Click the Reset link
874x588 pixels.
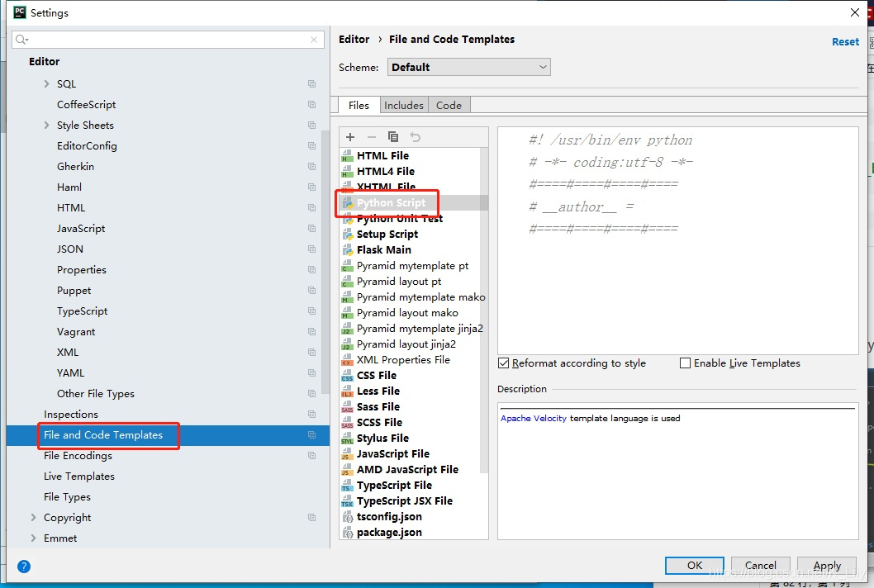coord(845,42)
